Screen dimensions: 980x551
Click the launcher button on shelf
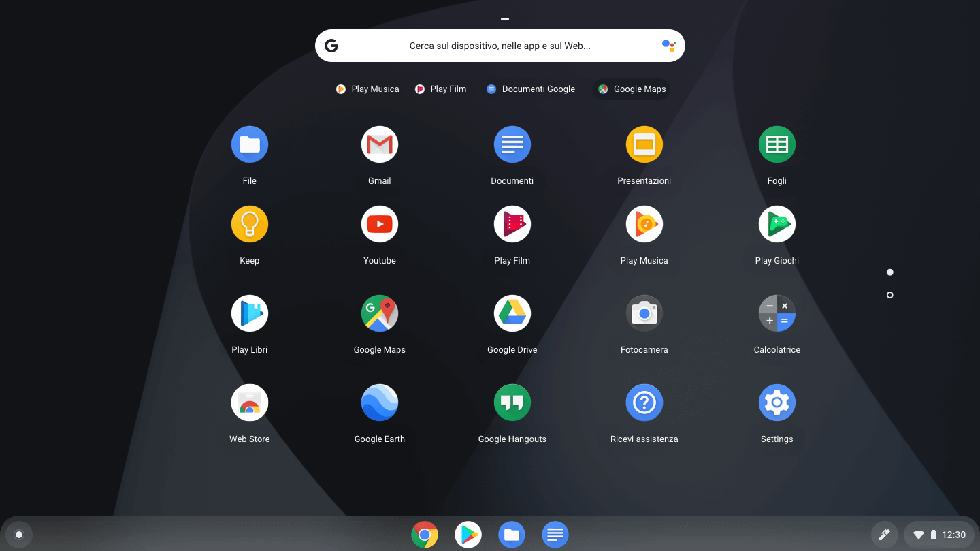19,535
